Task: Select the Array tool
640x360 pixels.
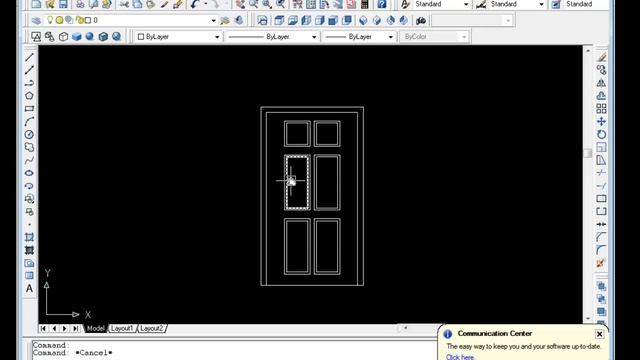Action: coord(601,109)
